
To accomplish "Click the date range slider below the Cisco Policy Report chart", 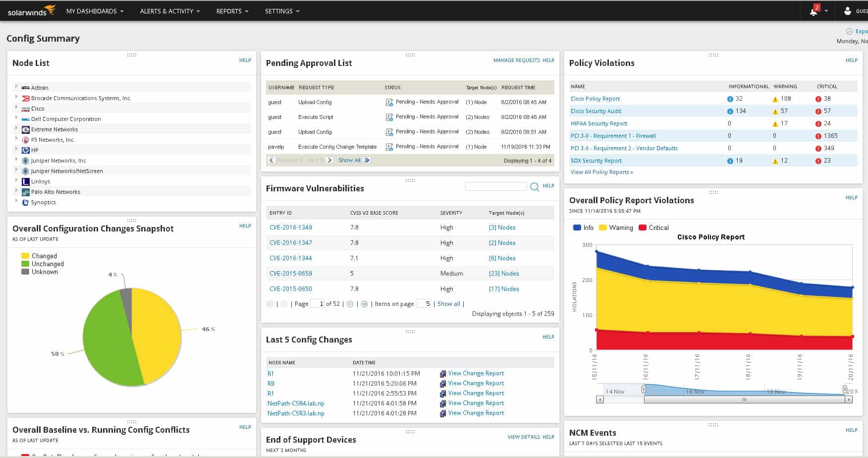I will click(x=744, y=399).
